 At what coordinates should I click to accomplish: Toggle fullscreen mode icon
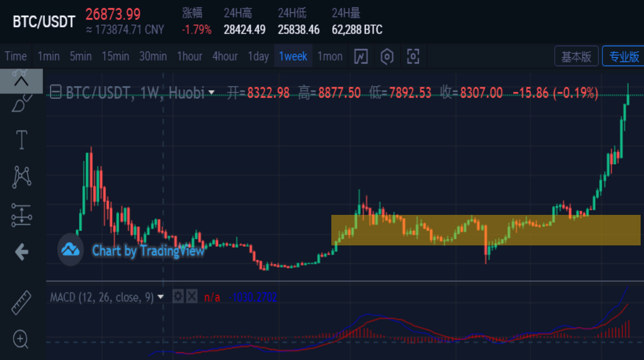(413, 56)
